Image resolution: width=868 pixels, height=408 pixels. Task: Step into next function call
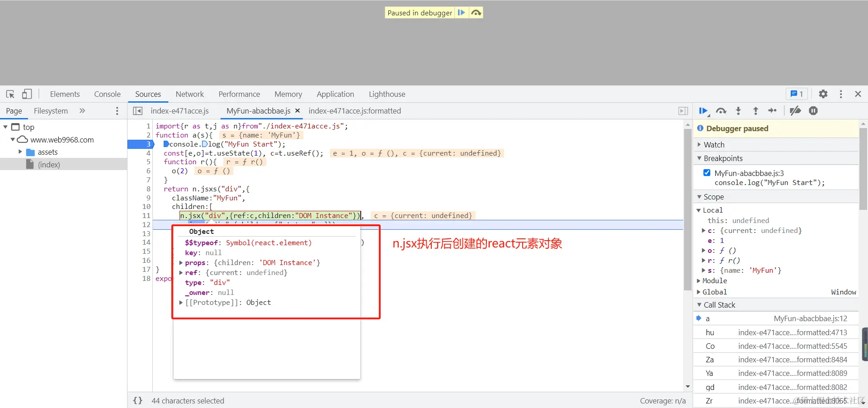click(738, 111)
